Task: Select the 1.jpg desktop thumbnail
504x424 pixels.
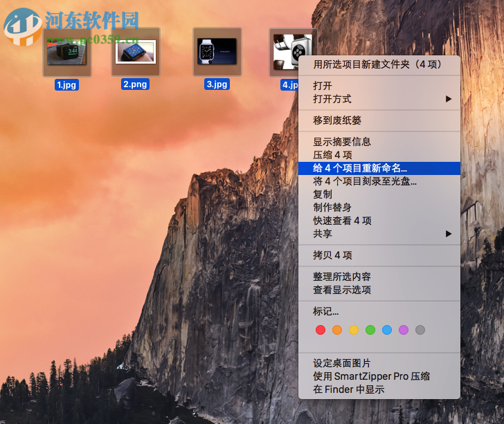Action: tap(67, 53)
